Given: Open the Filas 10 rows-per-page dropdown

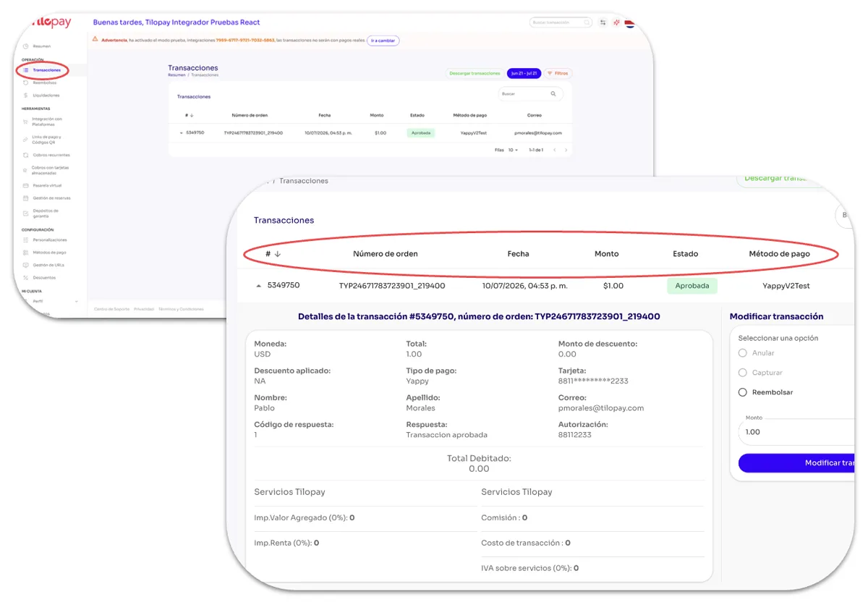Looking at the screenshot, I should (x=512, y=150).
